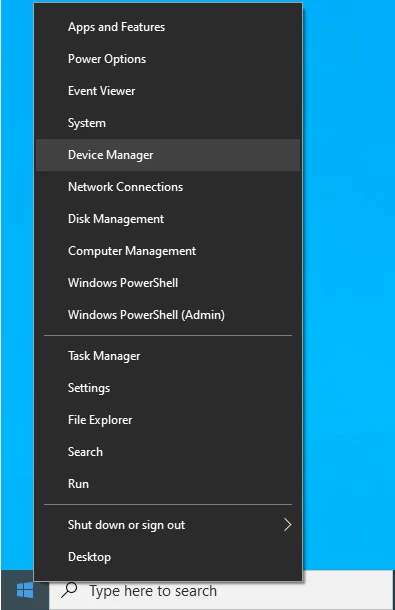Screen dimensions: 395x610
Task: Select Power Options from the menu
Action: [168, 59]
